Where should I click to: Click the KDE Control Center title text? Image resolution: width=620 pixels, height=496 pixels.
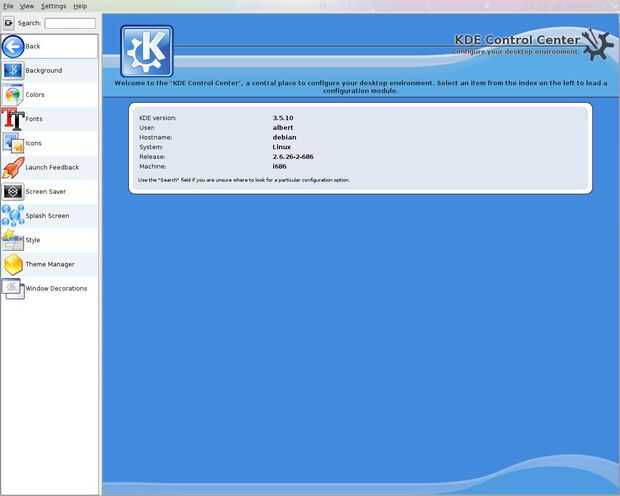pos(517,40)
